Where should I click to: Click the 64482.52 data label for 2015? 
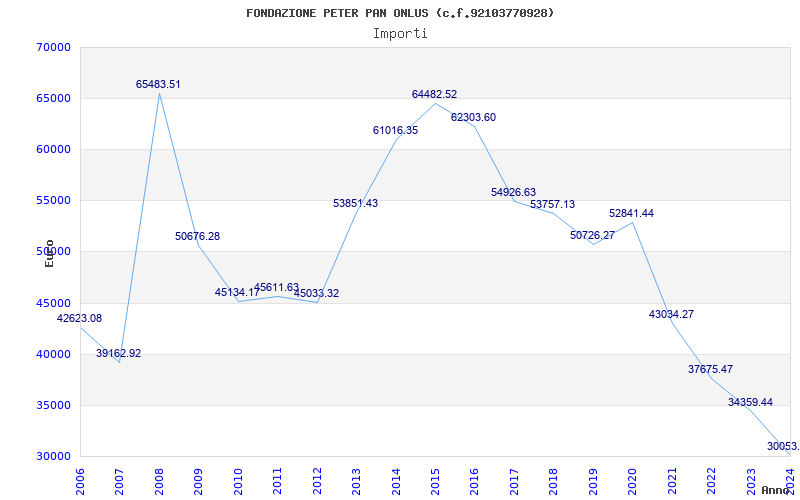(x=434, y=95)
